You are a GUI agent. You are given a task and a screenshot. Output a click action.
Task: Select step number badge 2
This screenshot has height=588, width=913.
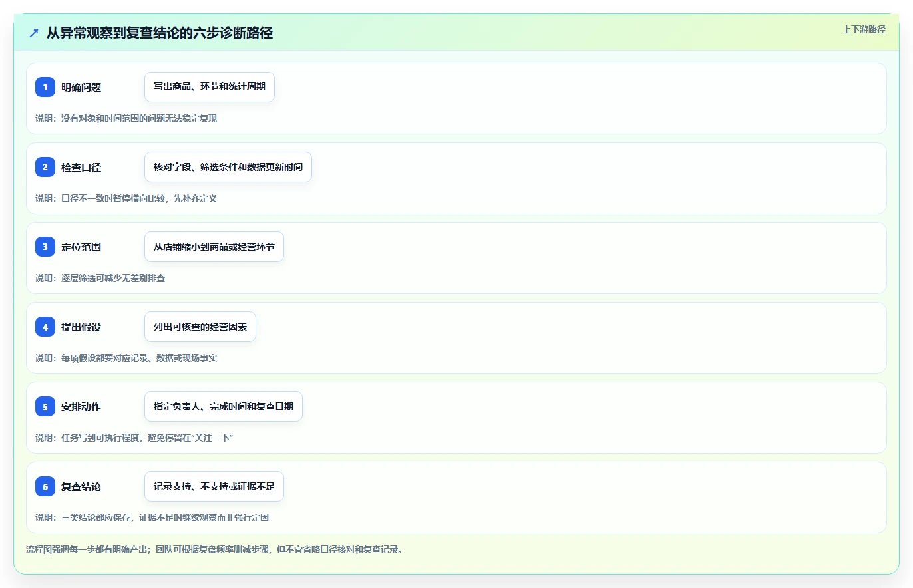click(45, 167)
